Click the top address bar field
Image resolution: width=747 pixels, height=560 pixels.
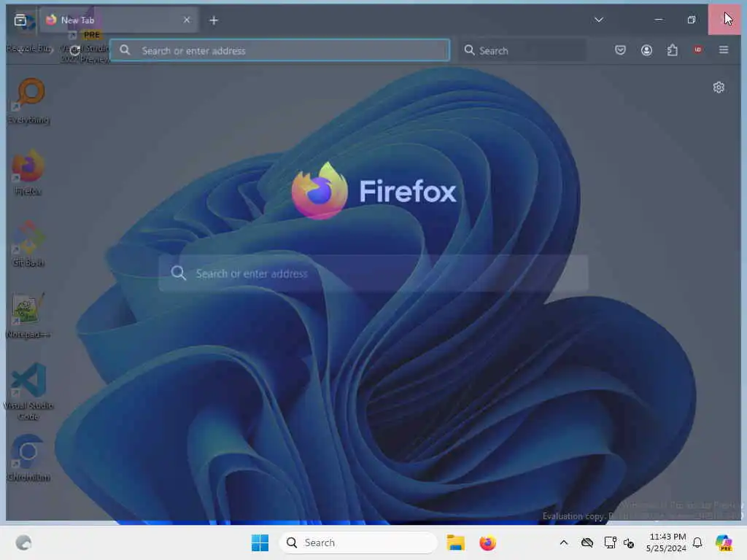coord(279,50)
